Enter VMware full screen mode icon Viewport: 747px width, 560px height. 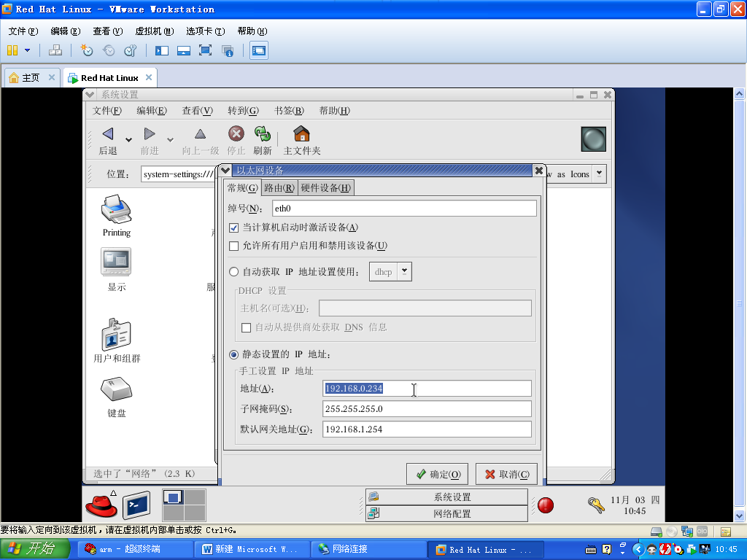click(x=205, y=50)
